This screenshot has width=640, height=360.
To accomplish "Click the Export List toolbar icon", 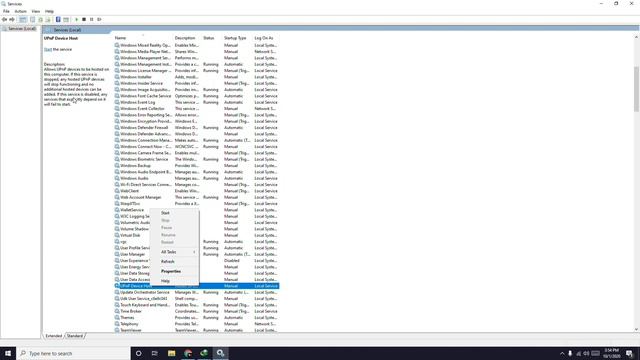I will [x=48, y=20].
